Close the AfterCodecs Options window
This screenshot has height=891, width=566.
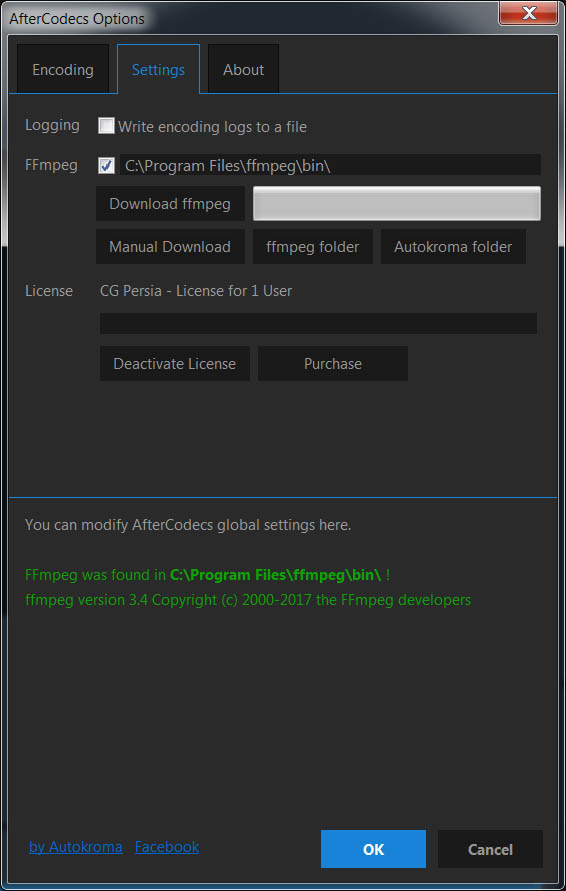(x=528, y=13)
